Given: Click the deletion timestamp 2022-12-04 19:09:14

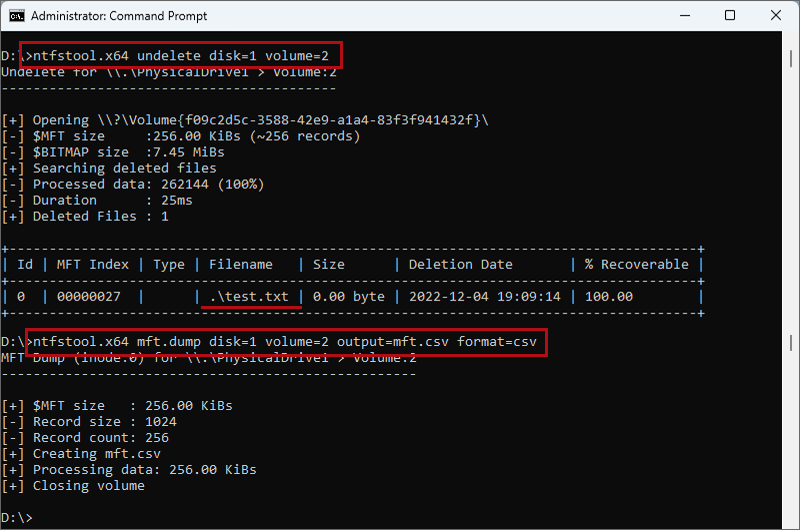Looking at the screenshot, I should coord(485,296).
